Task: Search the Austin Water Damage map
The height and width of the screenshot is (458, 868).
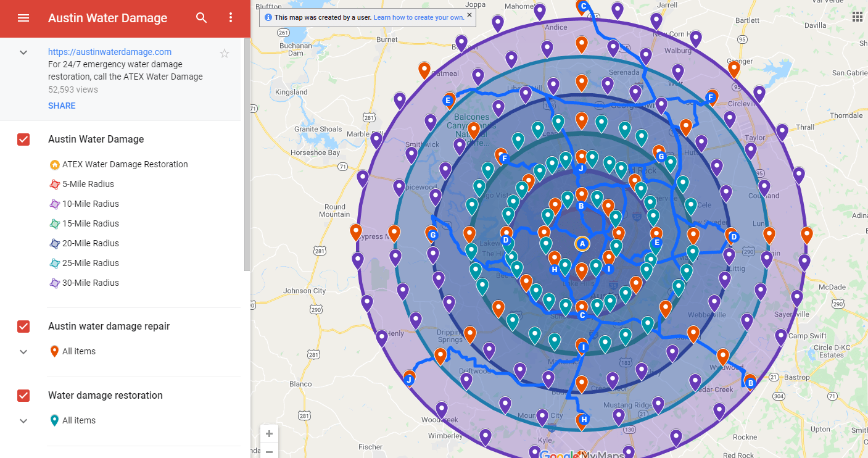Action: [x=202, y=18]
